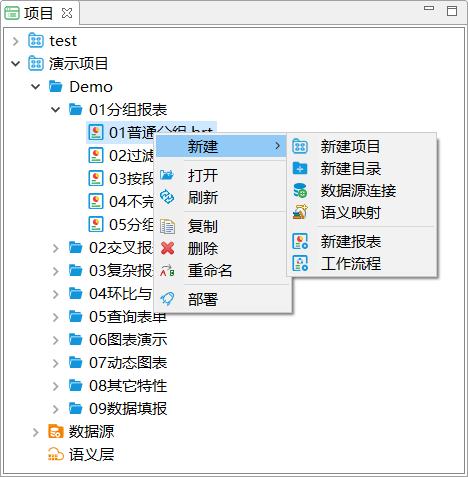Click the 刷新 refresh icon
Viewport: 468px width, 477px height.
[167, 197]
